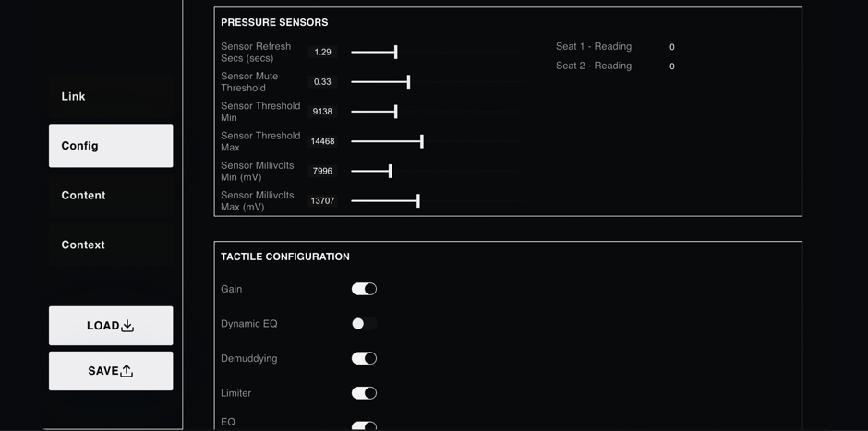The height and width of the screenshot is (431, 868).
Task: Click the Sensor Refresh Secs value field 1.29
Action: point(322,52)
